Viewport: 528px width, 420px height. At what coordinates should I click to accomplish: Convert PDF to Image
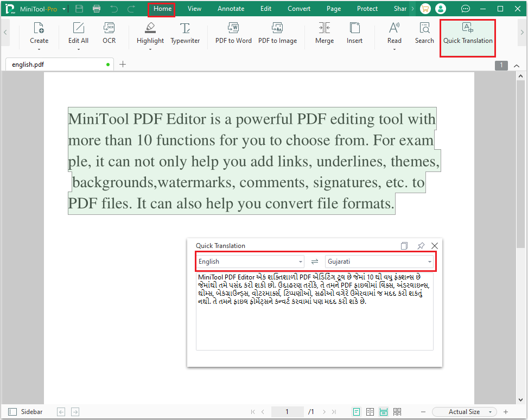pyautogui.click(x=277, y=33)
